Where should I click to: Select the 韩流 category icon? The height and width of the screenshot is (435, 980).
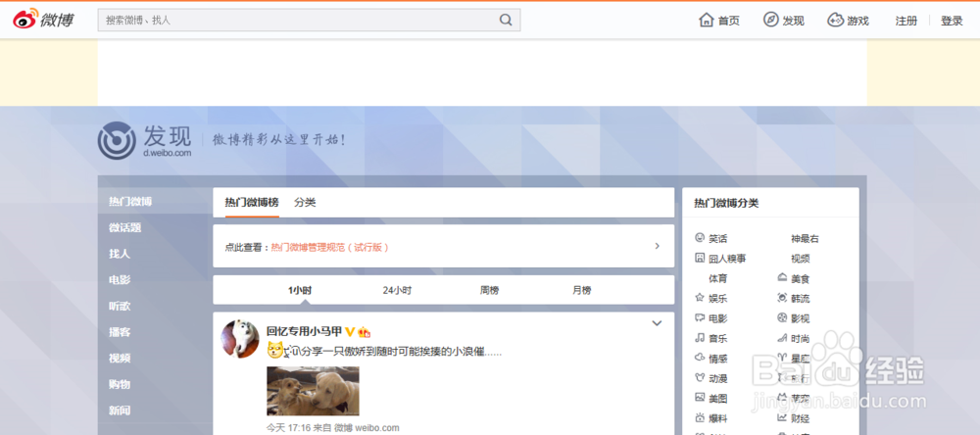click(782, 298)
